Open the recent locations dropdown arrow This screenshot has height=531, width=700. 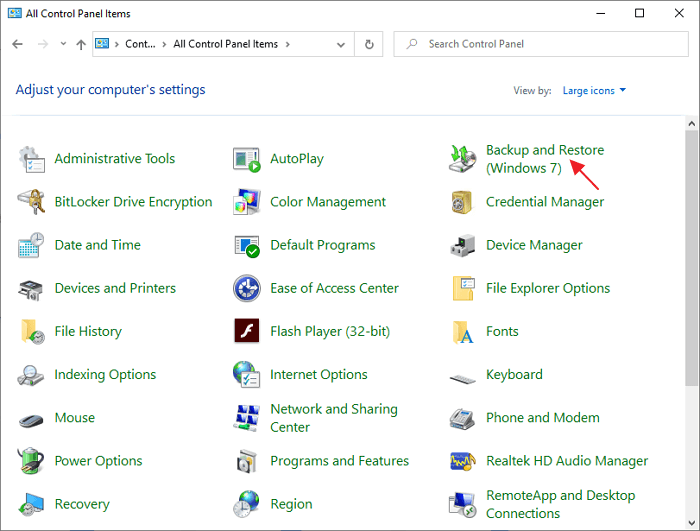coord(63,44)
